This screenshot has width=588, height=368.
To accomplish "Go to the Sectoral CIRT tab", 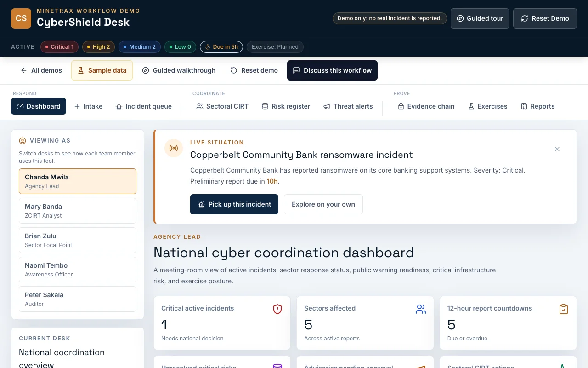I will point(222,106).
